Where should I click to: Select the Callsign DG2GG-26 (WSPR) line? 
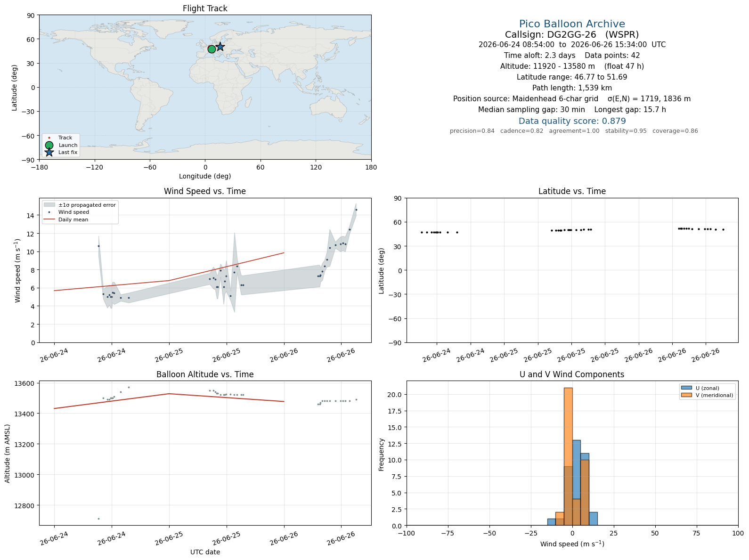(x=572, y=34)
